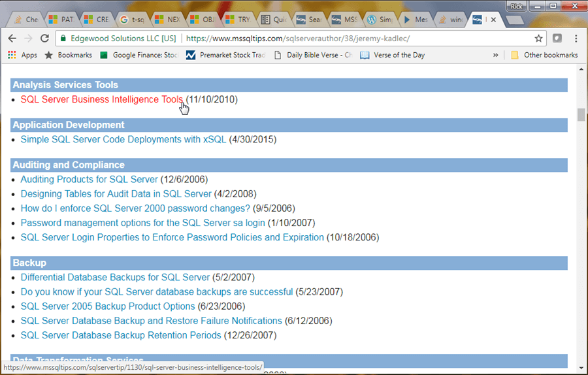The image size is (588, 375).
Task: Open Daily Bible Verse bookmark
Action: [313, 55]
